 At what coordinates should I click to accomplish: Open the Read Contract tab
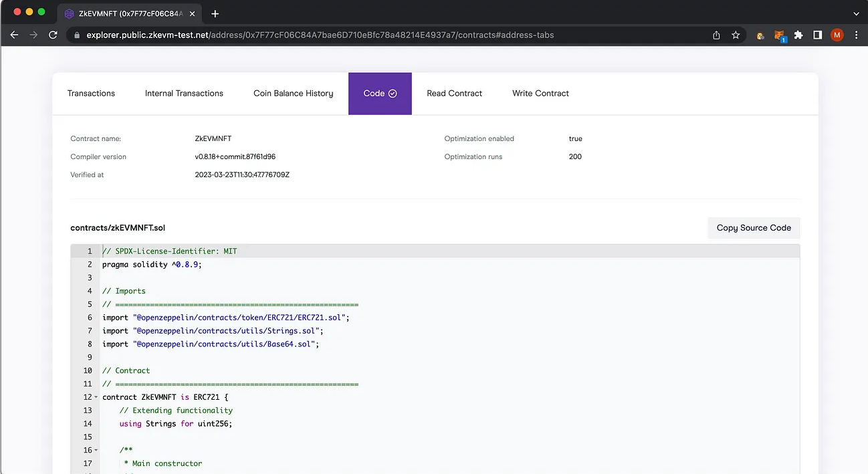(454, 94)
